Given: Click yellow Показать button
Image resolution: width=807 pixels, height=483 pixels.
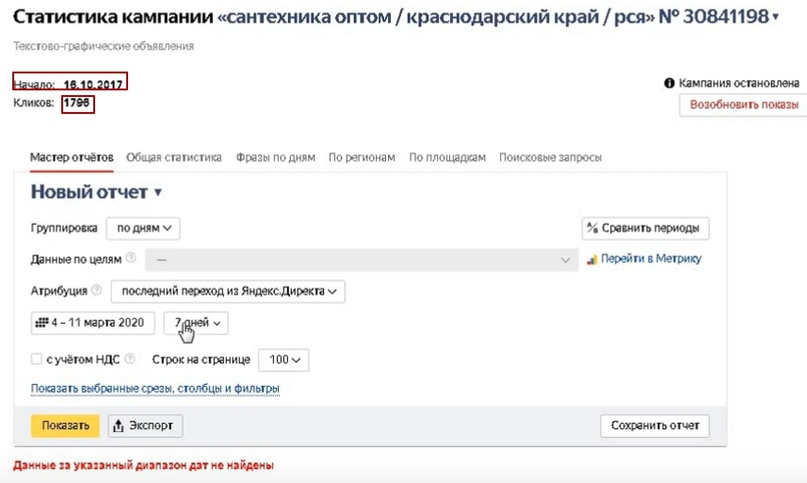Looking at the screenshot, I should point(65,426).
